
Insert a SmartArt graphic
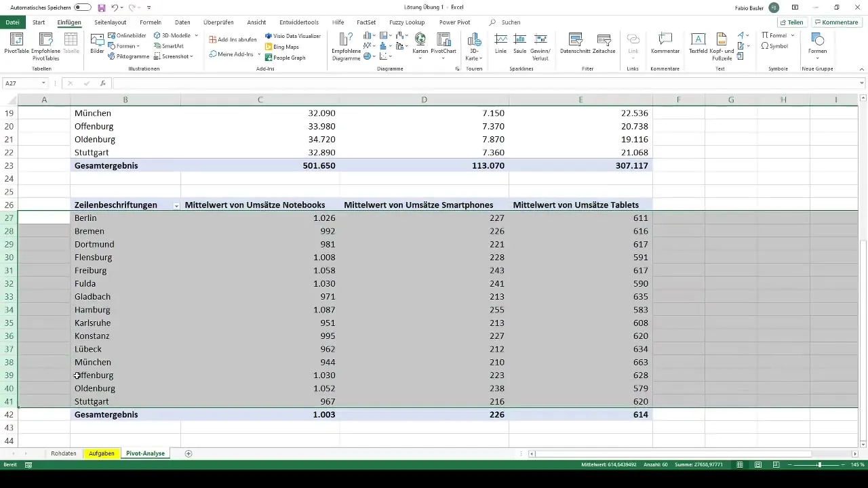point(168,46)
